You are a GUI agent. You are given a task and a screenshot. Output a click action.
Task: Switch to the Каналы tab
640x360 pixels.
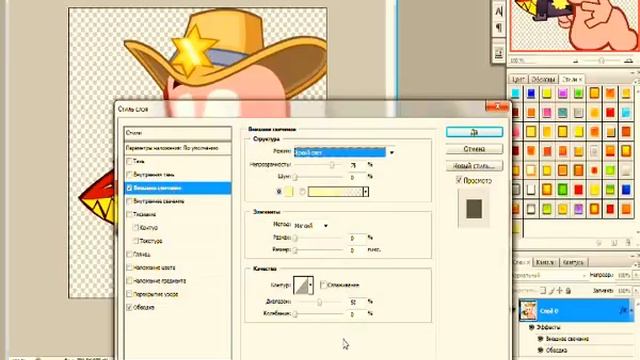(545, 262)
